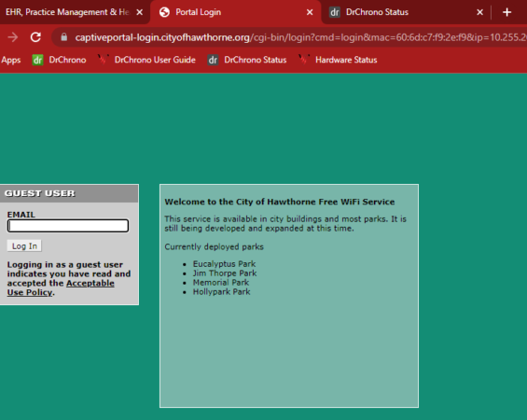Open a new tab with plus icon
Viewport: 527px width, 420px height.
[x=506, y=12]
